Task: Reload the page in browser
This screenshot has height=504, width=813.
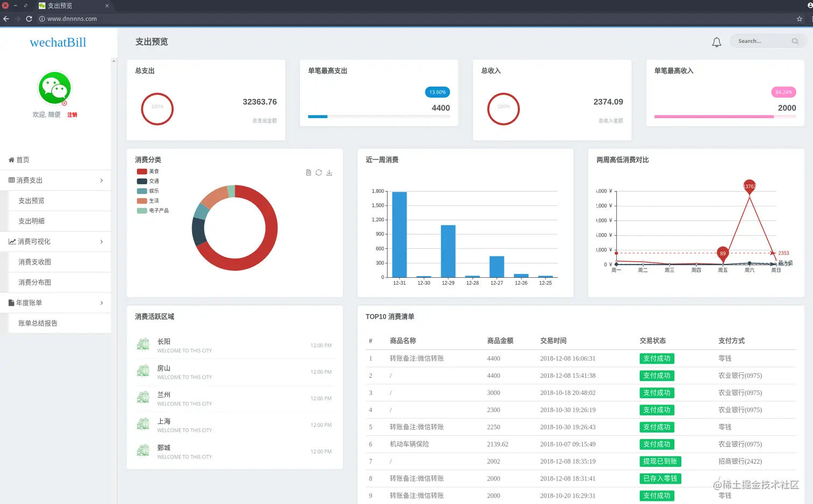Action: coord(29,19)
